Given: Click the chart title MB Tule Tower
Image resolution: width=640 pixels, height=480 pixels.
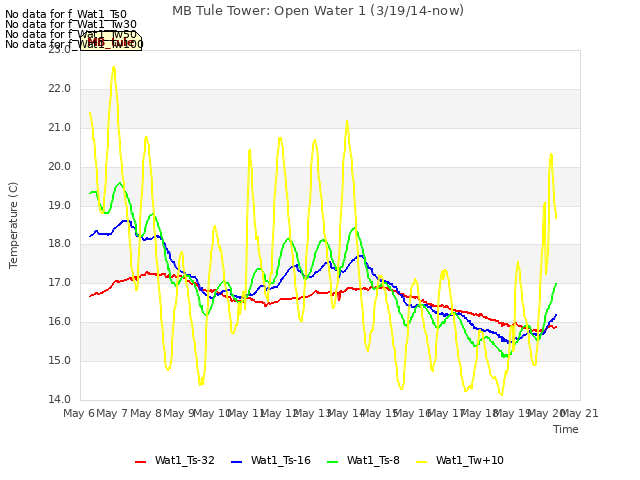Looking at the screenshot, I should [x=318, y=11].
